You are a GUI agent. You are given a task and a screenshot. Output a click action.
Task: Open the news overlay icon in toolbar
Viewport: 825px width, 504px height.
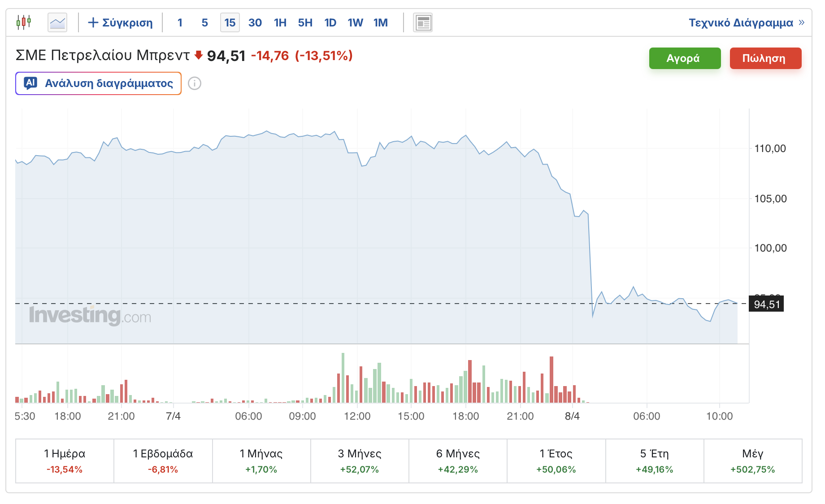point(422,22)
